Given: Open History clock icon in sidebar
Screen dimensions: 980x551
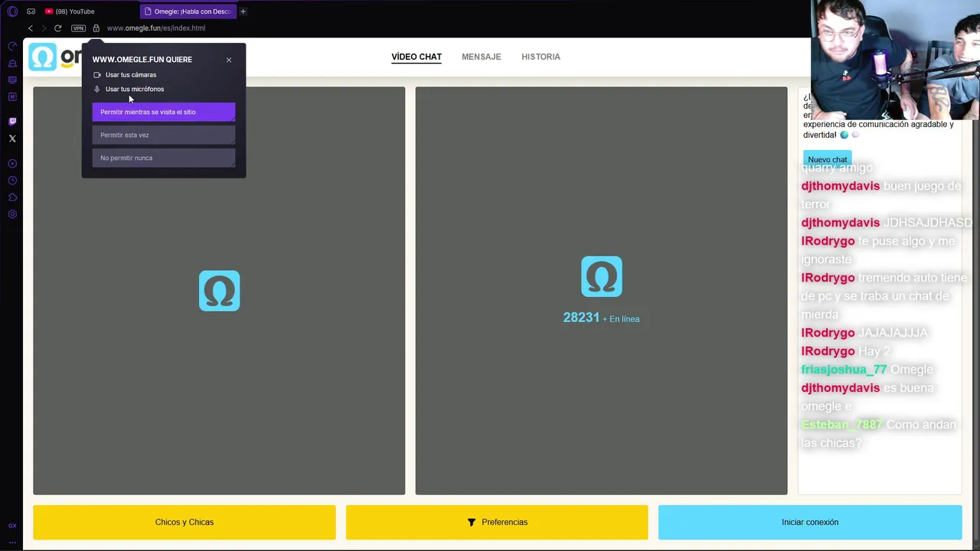Looking at the screenshot, I should point(12,181).
